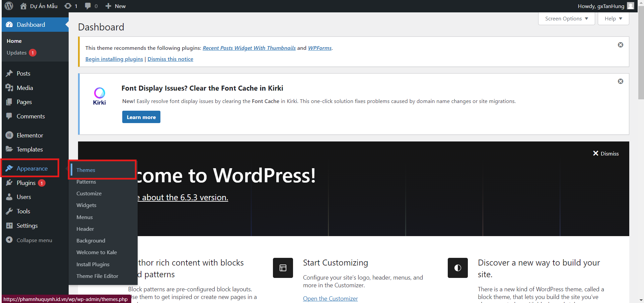Click the Dự Án Mẫu site name
The width and height of the screenshot is (644, 303).
[44, 6]
